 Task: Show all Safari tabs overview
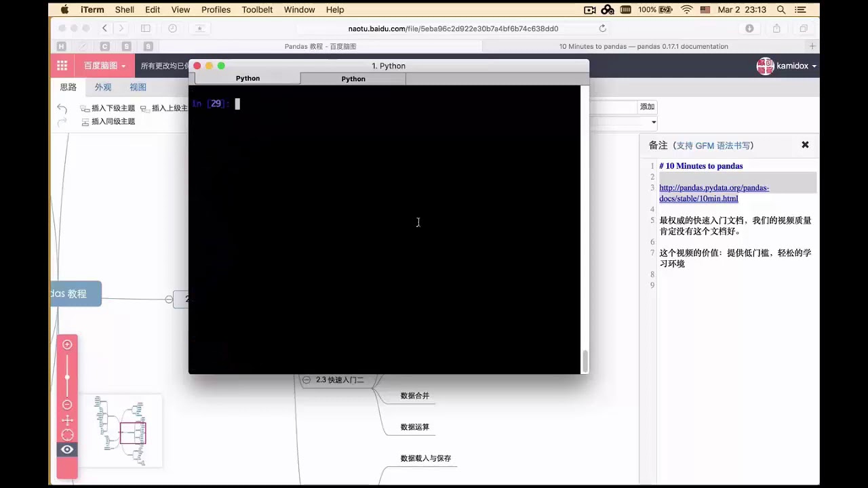(804, 28)
